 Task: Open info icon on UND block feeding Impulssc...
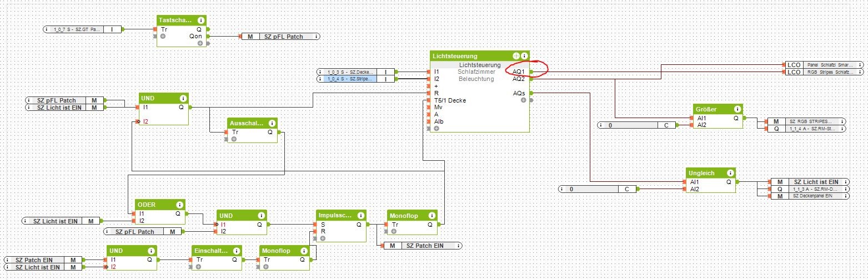tap(261, 216)
